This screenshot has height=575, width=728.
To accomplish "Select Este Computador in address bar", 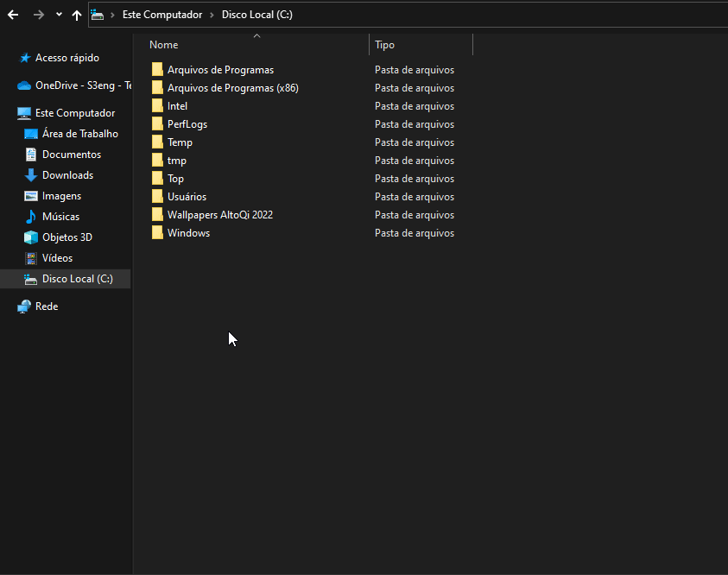I will point(162,15).
